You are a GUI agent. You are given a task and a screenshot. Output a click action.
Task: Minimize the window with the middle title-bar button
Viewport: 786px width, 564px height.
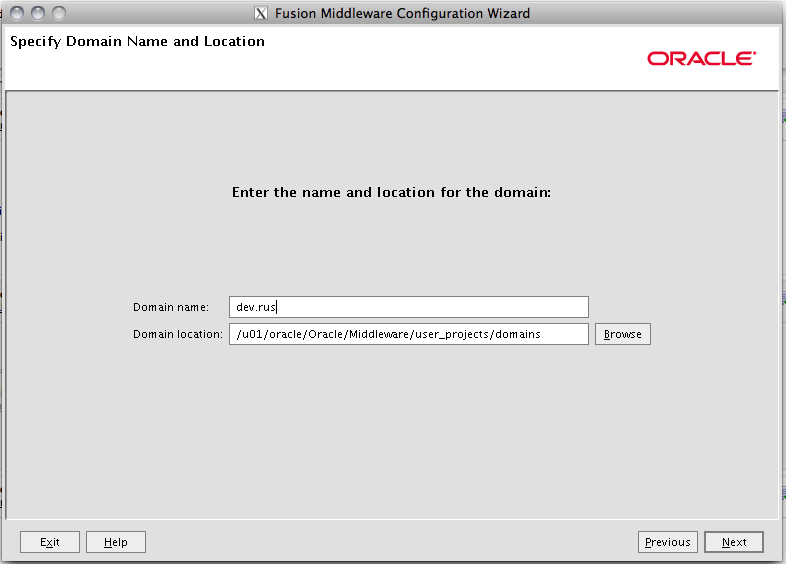38,13
